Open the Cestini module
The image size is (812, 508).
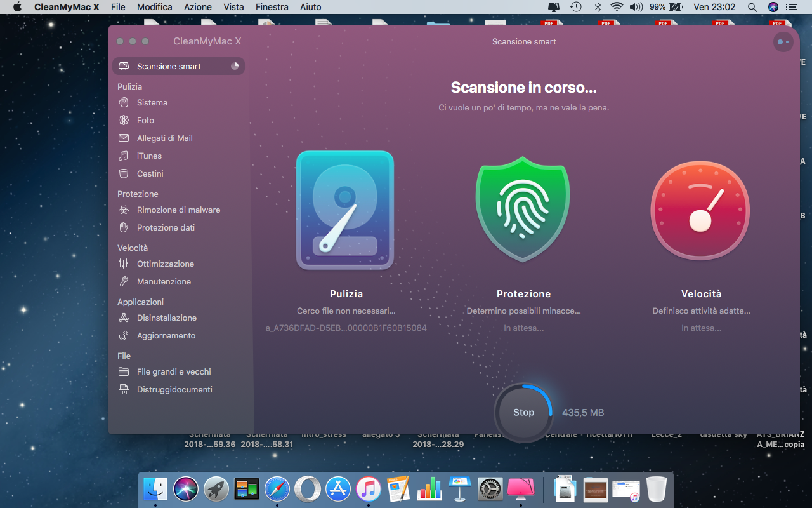(x=178, y=173)
